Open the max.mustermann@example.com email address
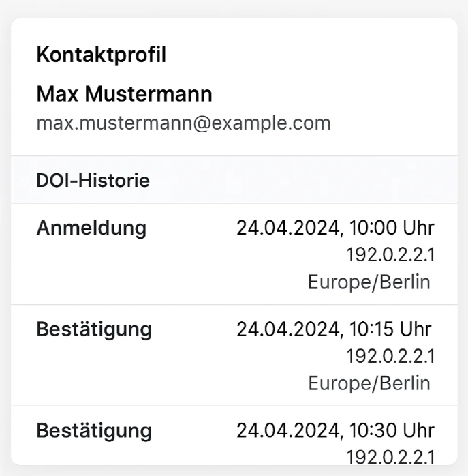468x476 pixels. click(183, 123)
